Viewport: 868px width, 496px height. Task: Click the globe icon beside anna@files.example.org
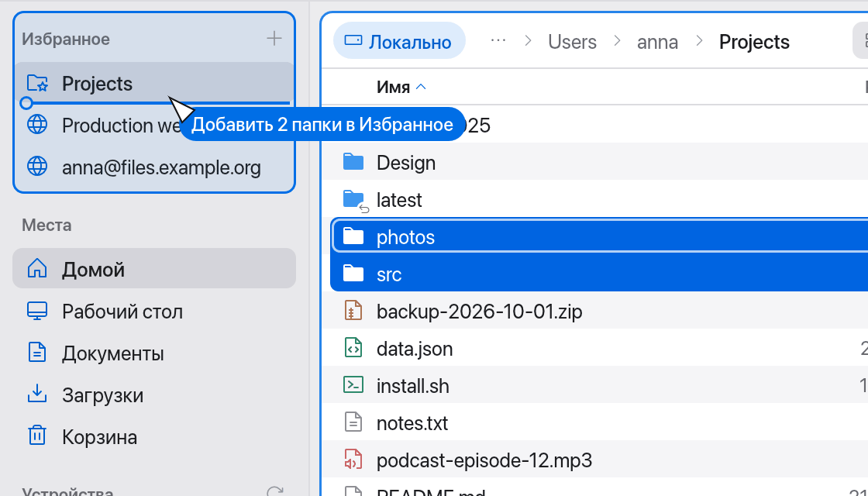tap(37, 166)
